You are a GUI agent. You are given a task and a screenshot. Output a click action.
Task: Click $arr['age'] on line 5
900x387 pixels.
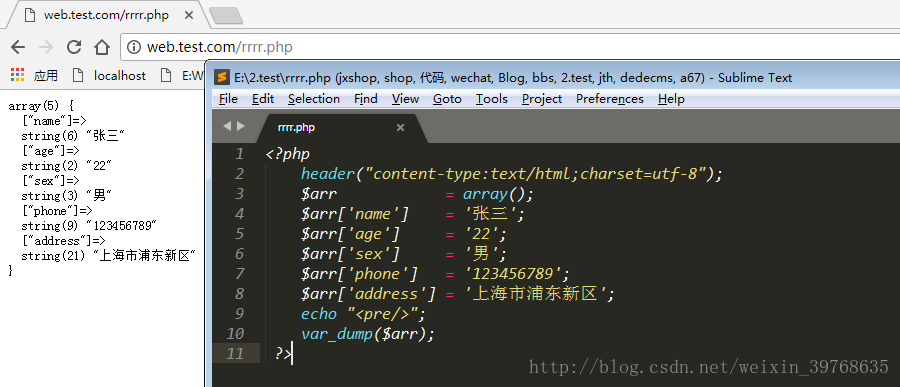pos(350,233)
